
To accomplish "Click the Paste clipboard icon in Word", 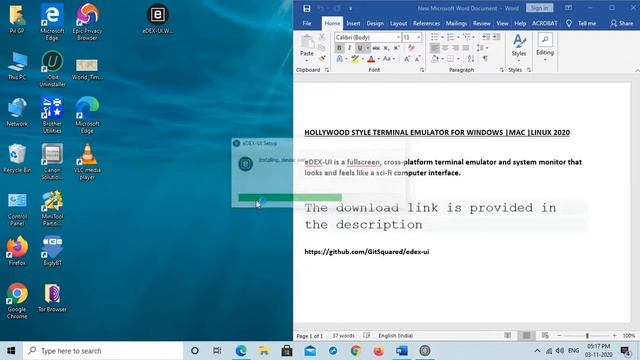I will (x=307, y=42).
